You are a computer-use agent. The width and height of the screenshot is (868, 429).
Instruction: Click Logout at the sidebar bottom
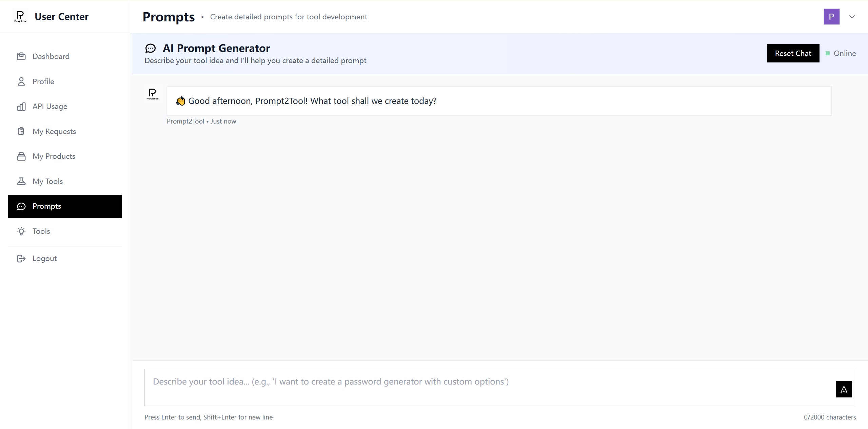44,258
